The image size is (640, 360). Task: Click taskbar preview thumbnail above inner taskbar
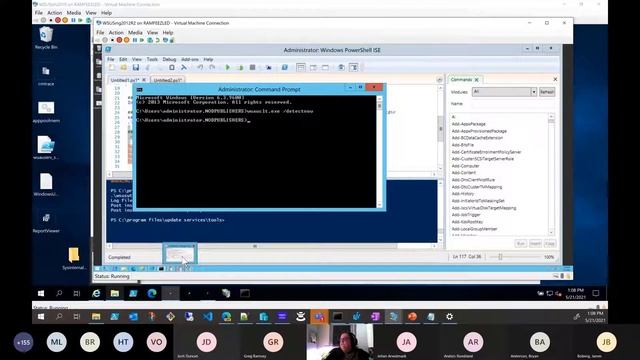(x=180, y=254)
